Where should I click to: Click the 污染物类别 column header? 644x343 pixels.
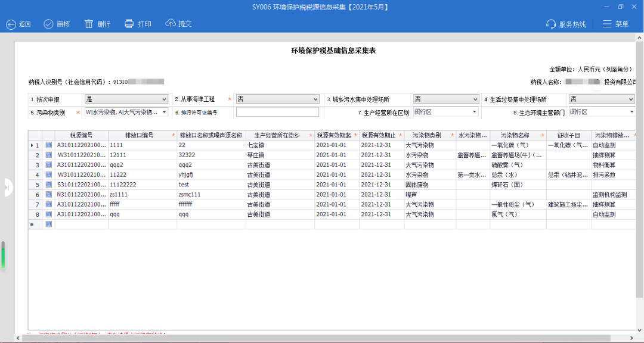[x=429, y=135]
